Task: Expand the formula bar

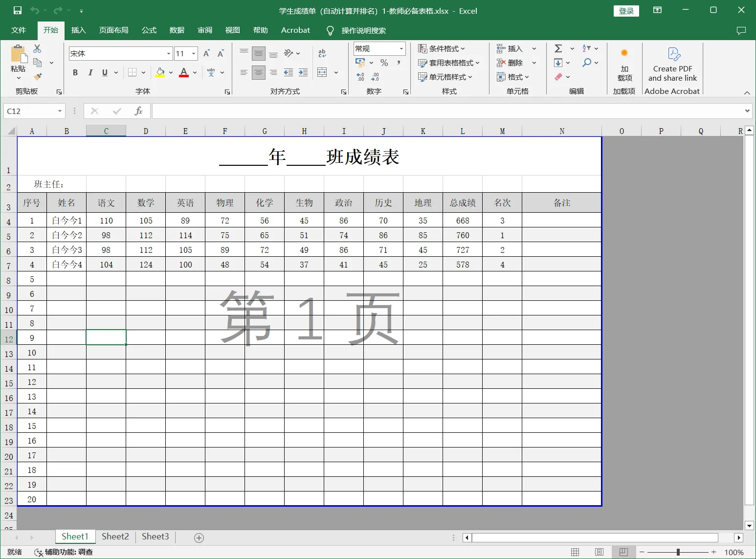Action: coord(747,111)
